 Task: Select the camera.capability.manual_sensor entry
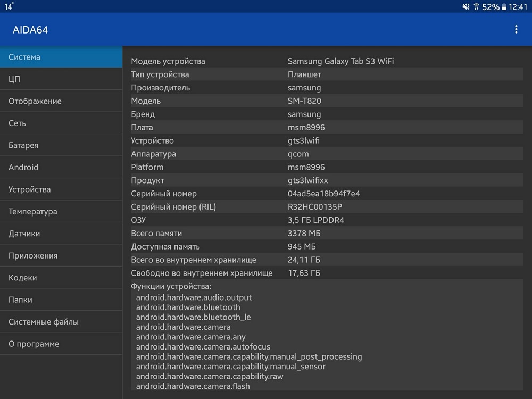click(x=231, y=366)
